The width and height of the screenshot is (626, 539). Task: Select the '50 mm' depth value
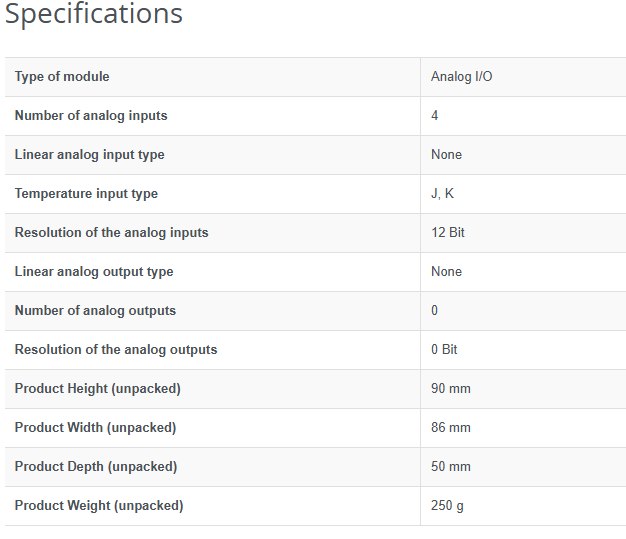pyautogui.click(x=451, y=467)
